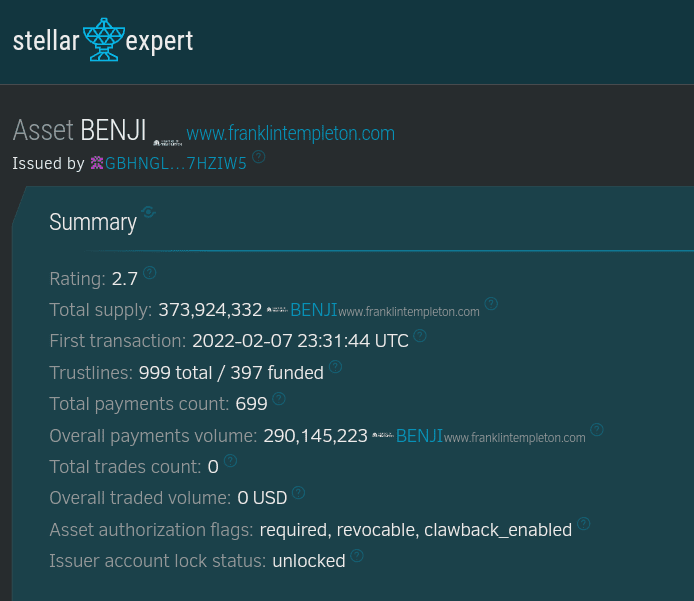Screen dimensions: 694x601
Task: Toggle the Summary eye visibility icon
Action: pos(149,212)
